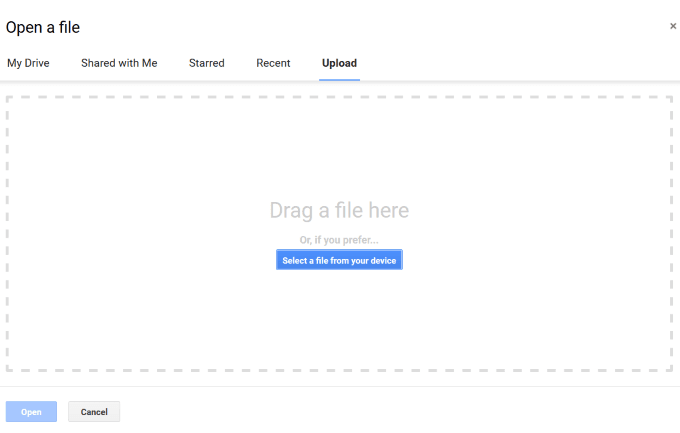Image resolution: width=680 pixels, height=433 pixels.
Task: Select the Upload tab
Action: tap(340, 63)
